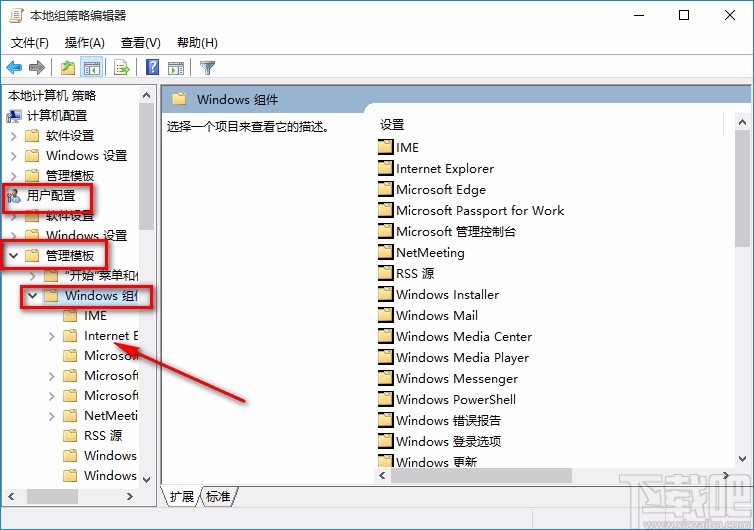754x530 pixels.
Task: Click the Windows Media Center folder icon
Action: pos(385,336)
